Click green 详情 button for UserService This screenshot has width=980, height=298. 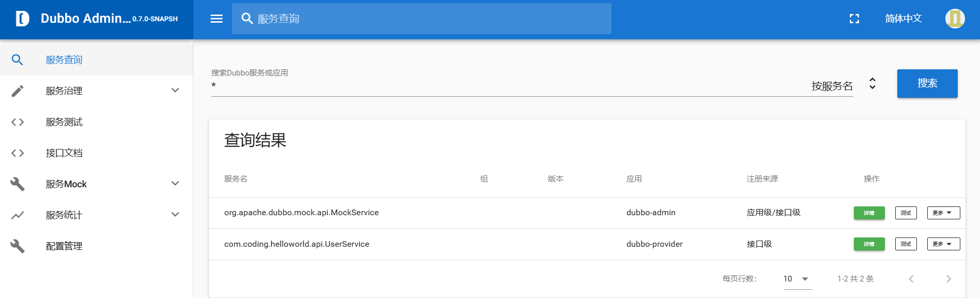click(869, 244)
